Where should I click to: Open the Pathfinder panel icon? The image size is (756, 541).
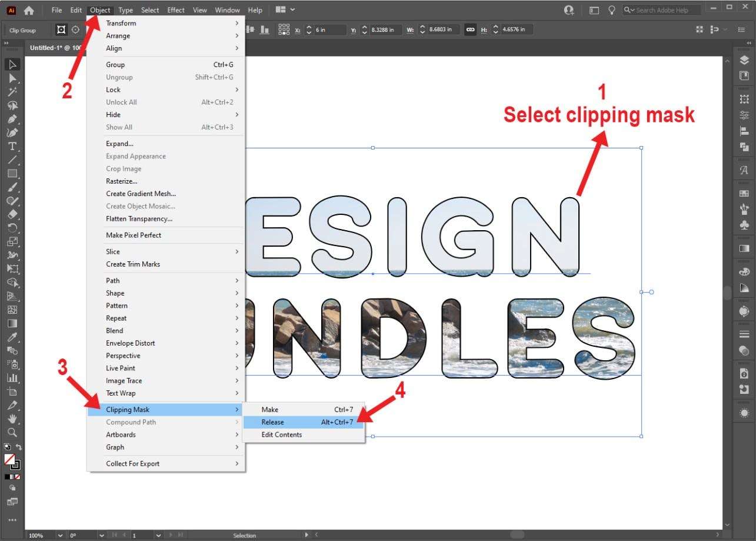coord(744,147)
